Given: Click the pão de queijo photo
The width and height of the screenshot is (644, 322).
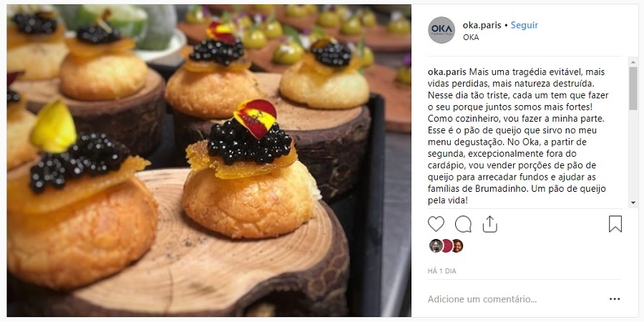Looking at the screenshot, I should 209,160.
